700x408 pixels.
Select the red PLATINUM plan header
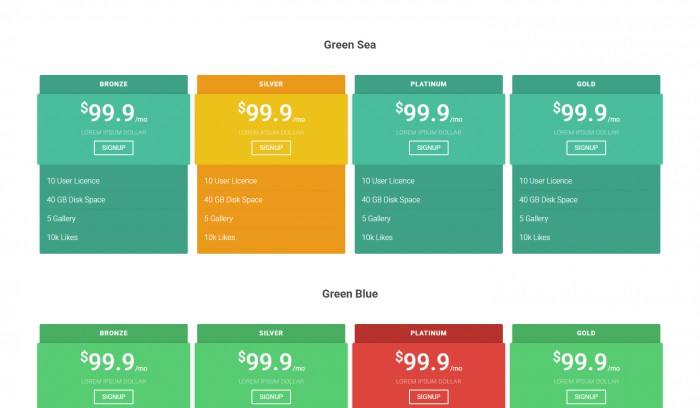coord(429,333)
